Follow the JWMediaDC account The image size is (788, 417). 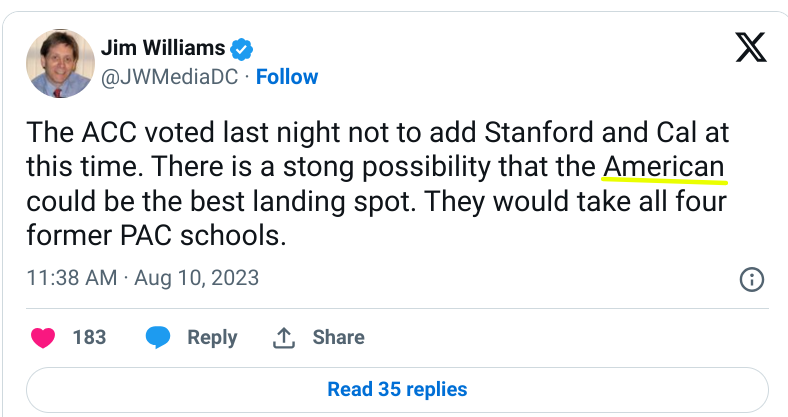coord(287,77)
